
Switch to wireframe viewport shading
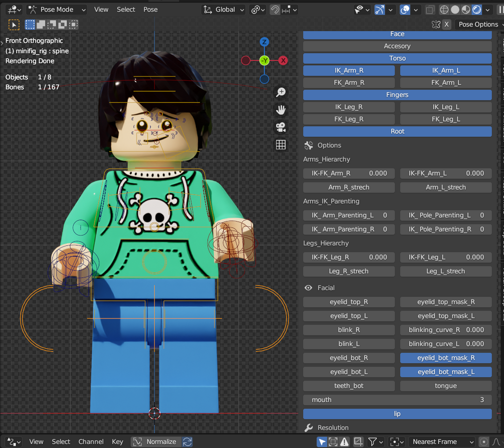(444, 10)
